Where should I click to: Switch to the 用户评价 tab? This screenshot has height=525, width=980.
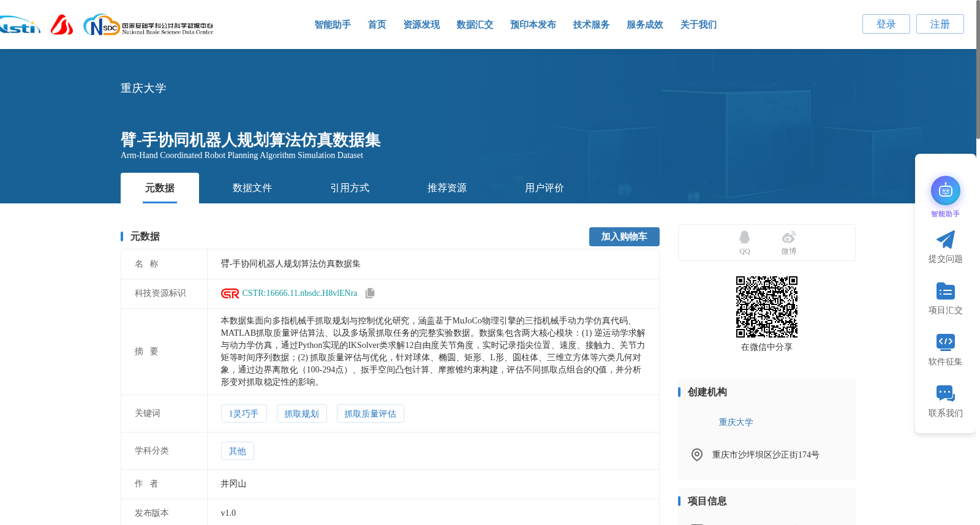tap(545, 188)
